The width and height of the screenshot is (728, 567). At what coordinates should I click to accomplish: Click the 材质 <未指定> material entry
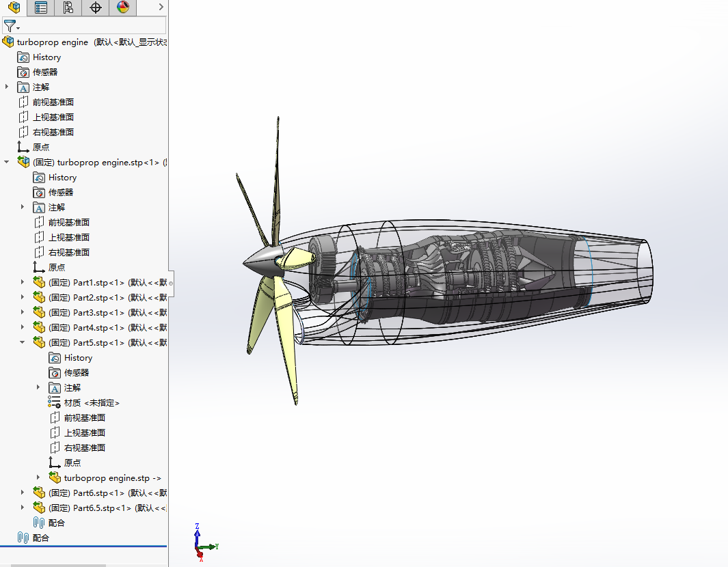pos(83,403)
